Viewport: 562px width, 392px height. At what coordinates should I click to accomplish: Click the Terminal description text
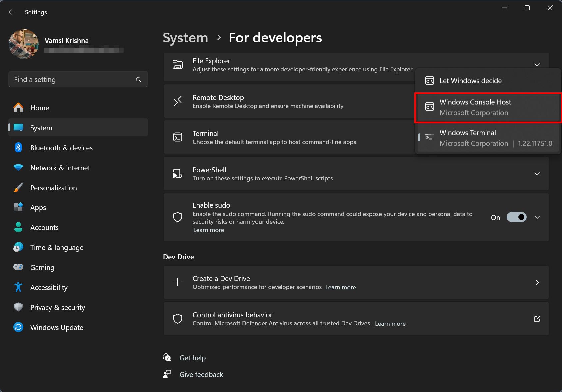[274, 142]
